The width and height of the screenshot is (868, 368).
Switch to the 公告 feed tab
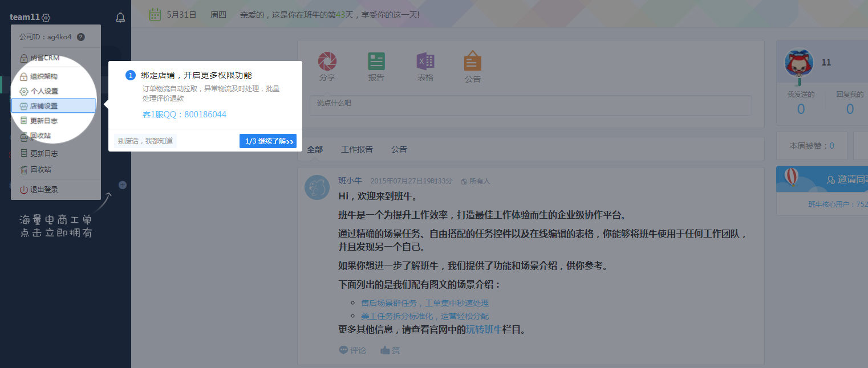399,149
